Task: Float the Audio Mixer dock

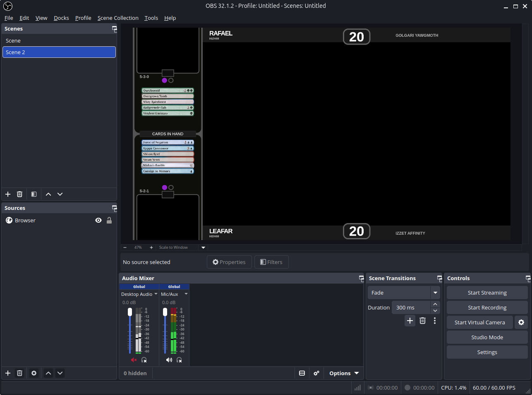Action: 361,278
